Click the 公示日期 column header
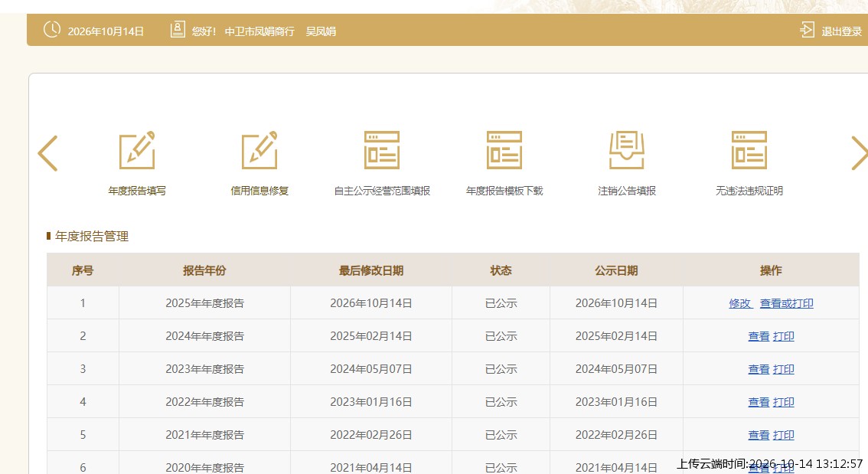The width and height of the screenshot is (868, 474). [616, 271]
